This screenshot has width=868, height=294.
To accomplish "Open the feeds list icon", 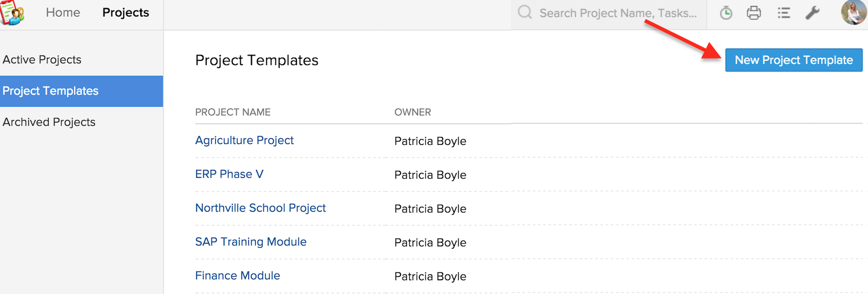I will [784, 13].
